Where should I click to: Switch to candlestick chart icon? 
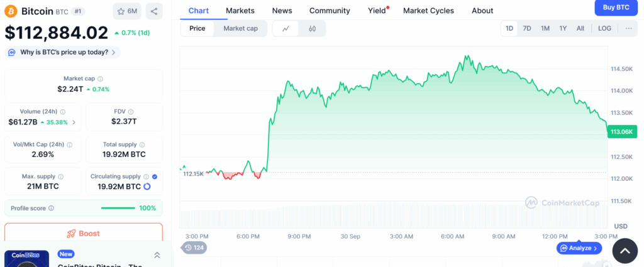[x=312, y=28]
